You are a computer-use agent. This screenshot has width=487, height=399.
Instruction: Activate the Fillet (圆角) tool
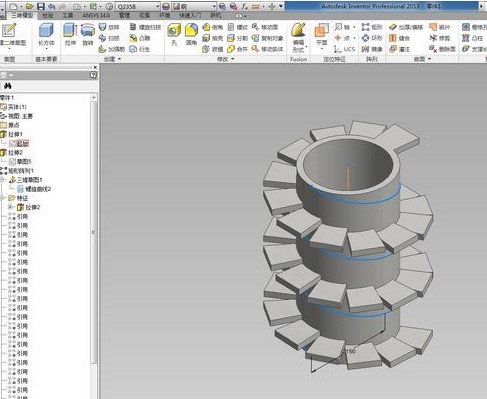pos(191,34)
